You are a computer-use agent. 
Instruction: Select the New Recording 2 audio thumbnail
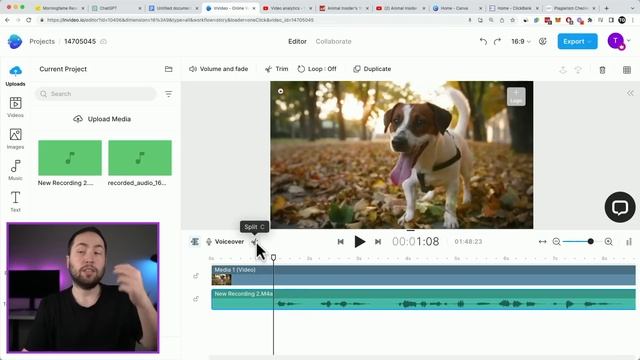point(70,158)
